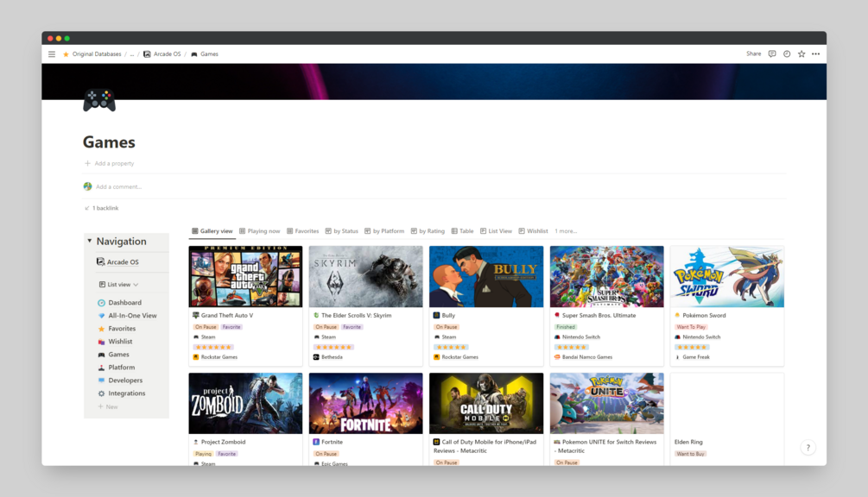Screen dimensions: 868x497
Task: Expand the '1 more...' hidden views
Action: click(566, 231)
